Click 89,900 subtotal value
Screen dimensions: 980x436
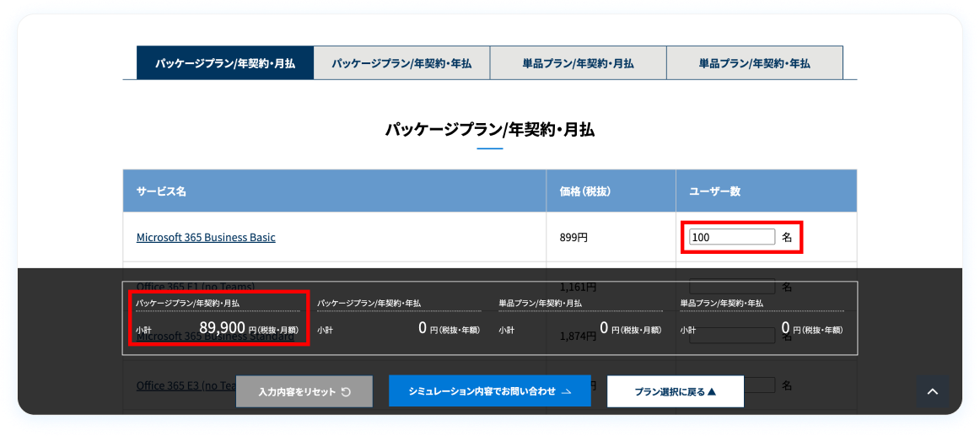(x=222, y=327)
